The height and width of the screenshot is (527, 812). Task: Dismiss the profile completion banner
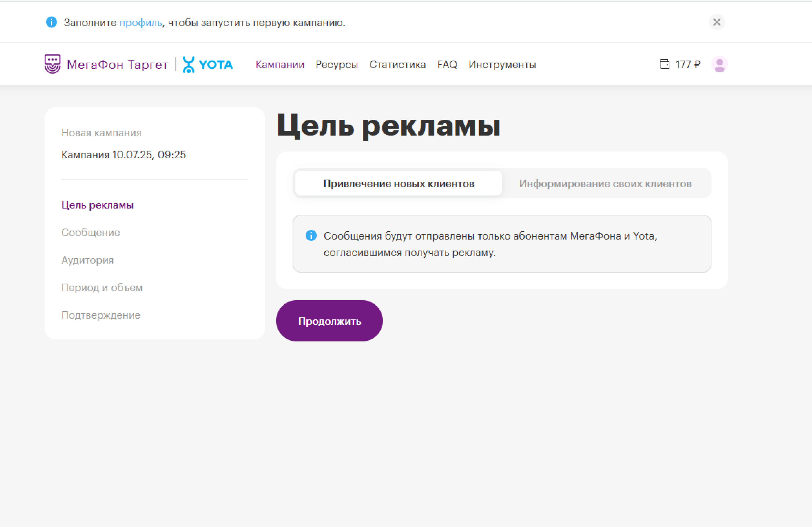click(716, 22)
